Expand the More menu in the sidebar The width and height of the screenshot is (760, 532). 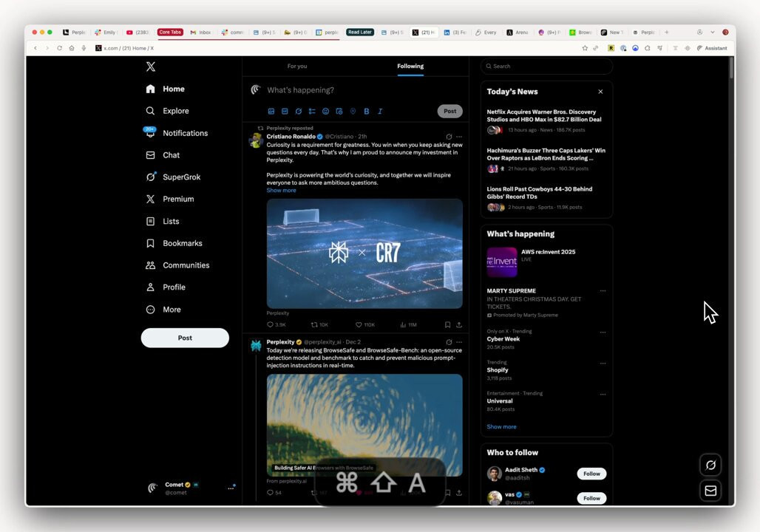pos(163,310)
